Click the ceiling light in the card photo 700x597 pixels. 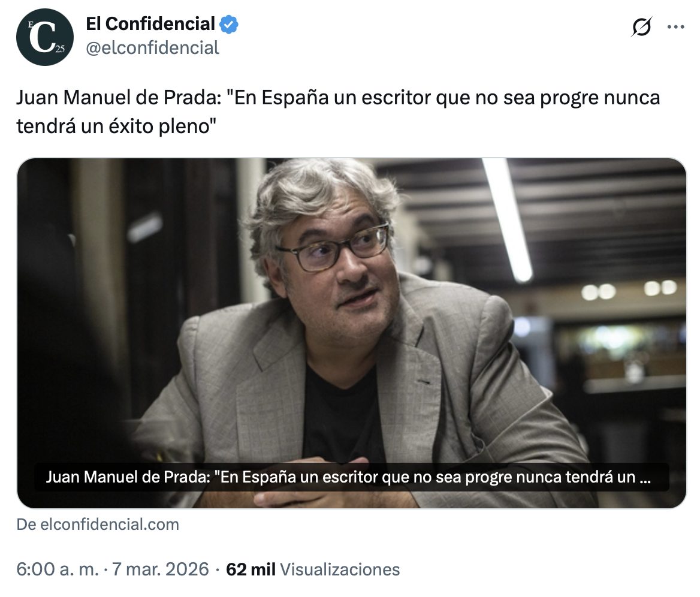[x=506, y=219]
